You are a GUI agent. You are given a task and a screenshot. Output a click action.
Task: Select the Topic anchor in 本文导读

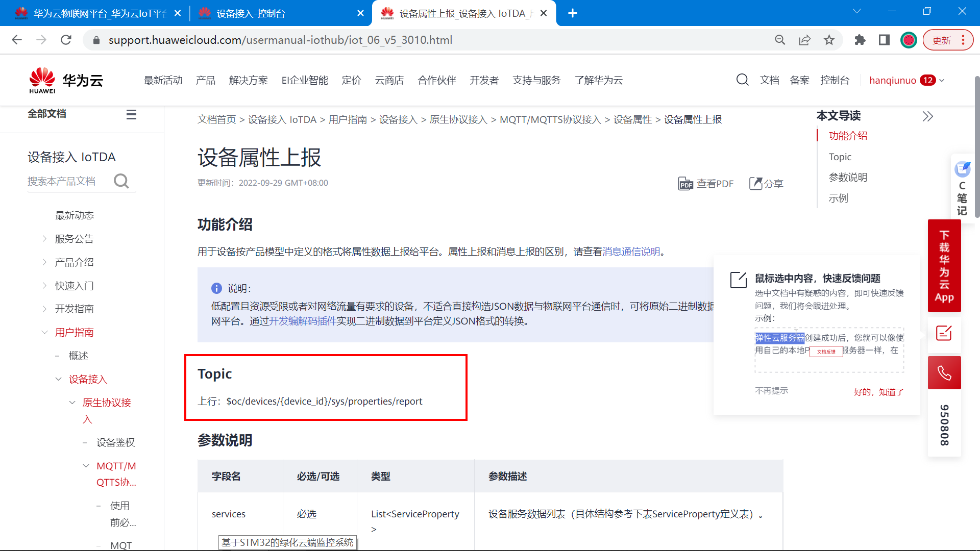[840, 157]
